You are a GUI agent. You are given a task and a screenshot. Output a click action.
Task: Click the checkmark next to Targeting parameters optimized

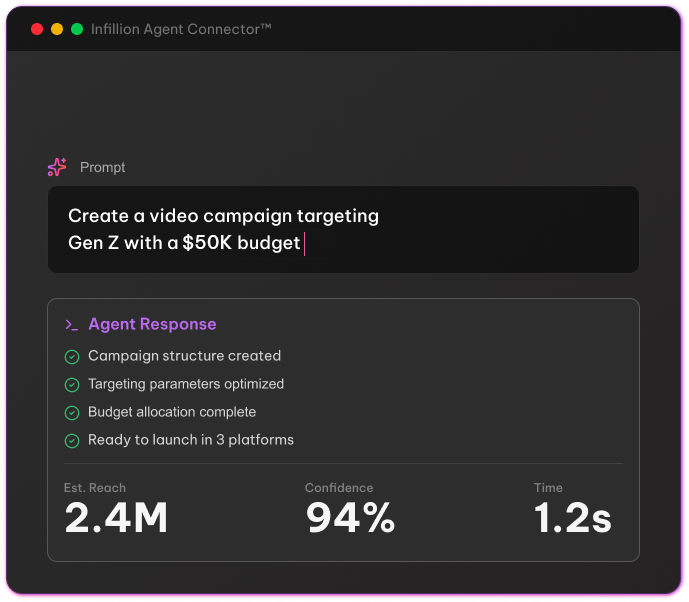point(72,385)
